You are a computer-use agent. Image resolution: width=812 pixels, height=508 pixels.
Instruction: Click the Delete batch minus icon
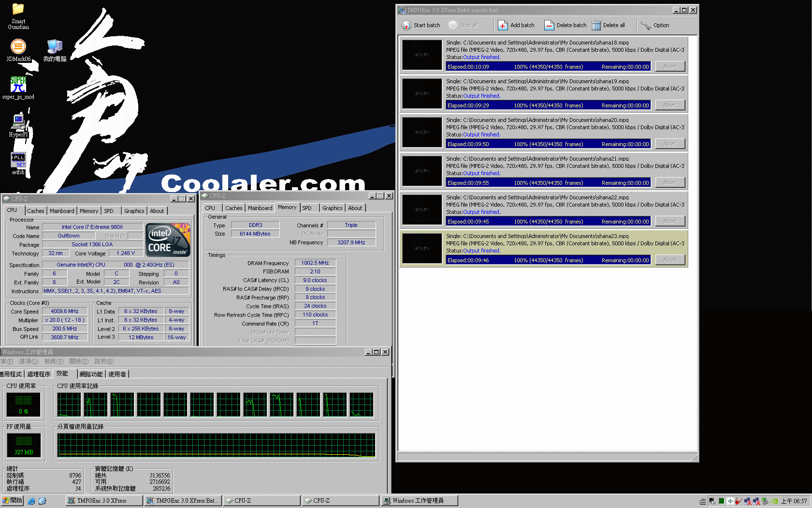point(549,25)
